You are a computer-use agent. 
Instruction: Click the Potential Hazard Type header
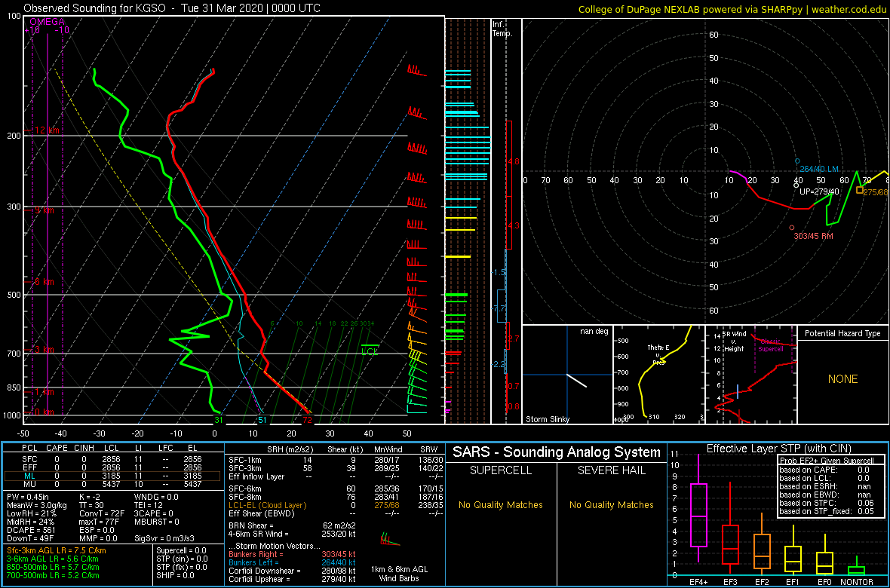[x=843, y=333]
